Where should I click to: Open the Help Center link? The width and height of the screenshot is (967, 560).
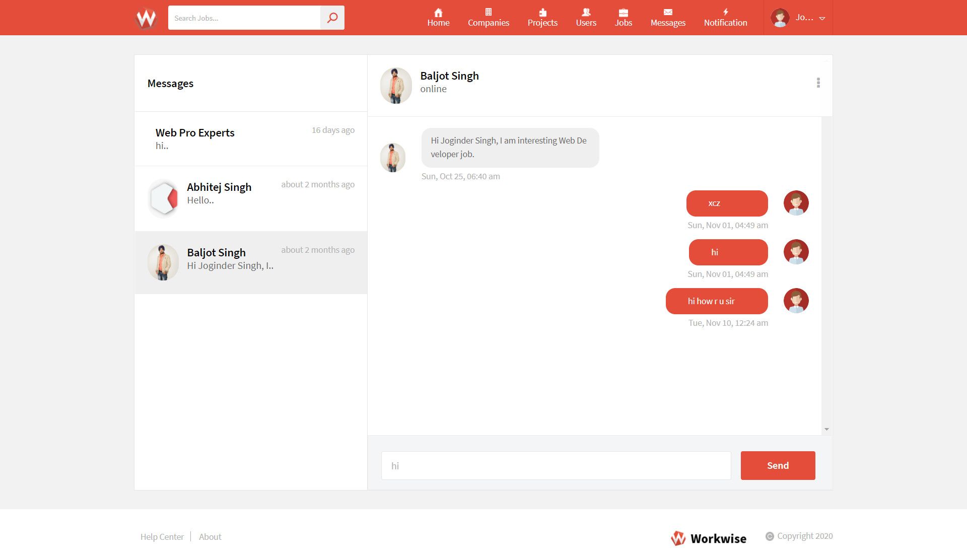tap(162, 537)
